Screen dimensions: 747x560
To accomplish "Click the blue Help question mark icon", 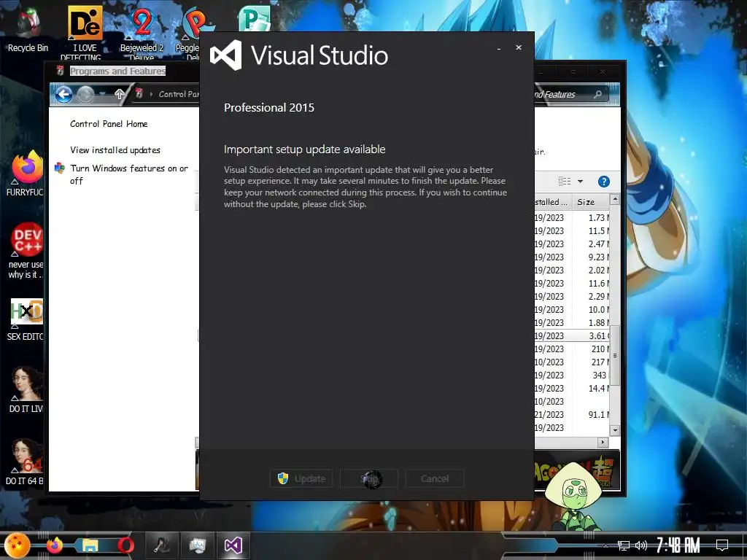I will pos(603,182).
